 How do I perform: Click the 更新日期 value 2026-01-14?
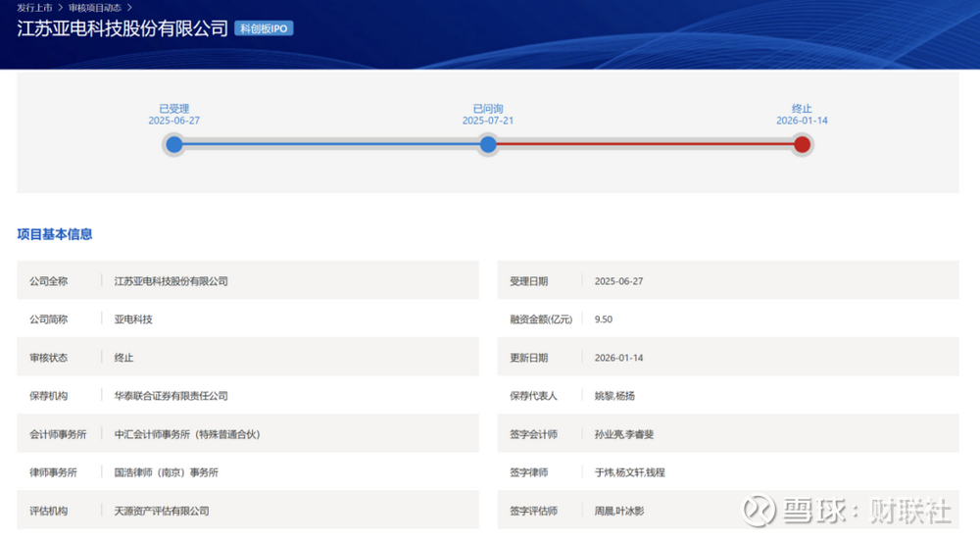[618, 358]
